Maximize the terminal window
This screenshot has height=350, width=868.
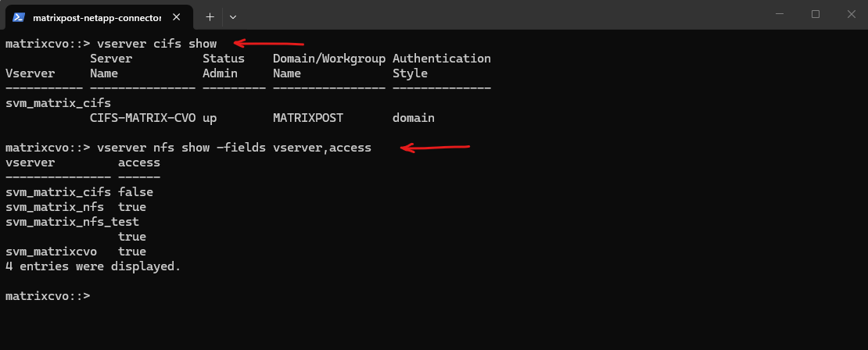tap(816, 14)
